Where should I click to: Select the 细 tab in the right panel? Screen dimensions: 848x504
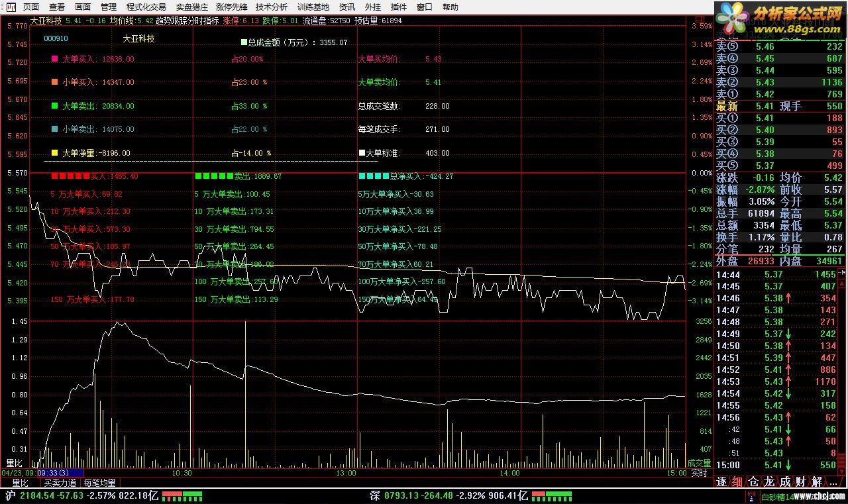pos(738,481)
